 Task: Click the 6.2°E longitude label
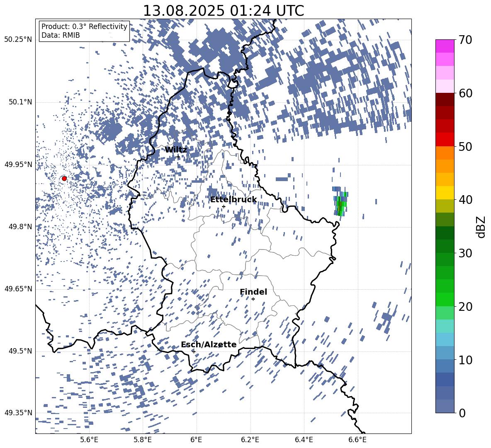250,440
